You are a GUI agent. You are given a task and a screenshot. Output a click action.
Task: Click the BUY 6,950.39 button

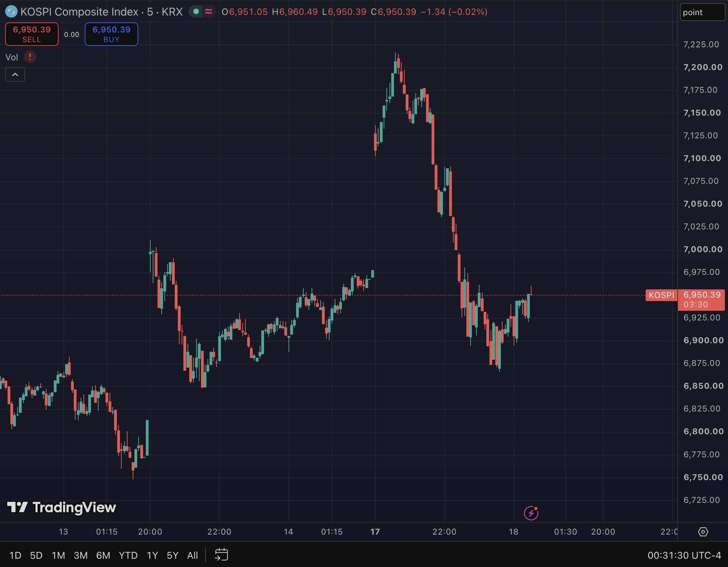coord(111,34)
